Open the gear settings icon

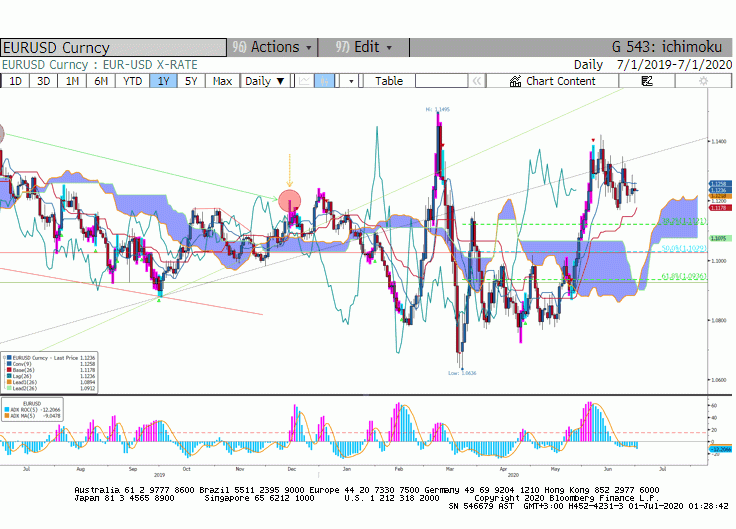(703, 81)
